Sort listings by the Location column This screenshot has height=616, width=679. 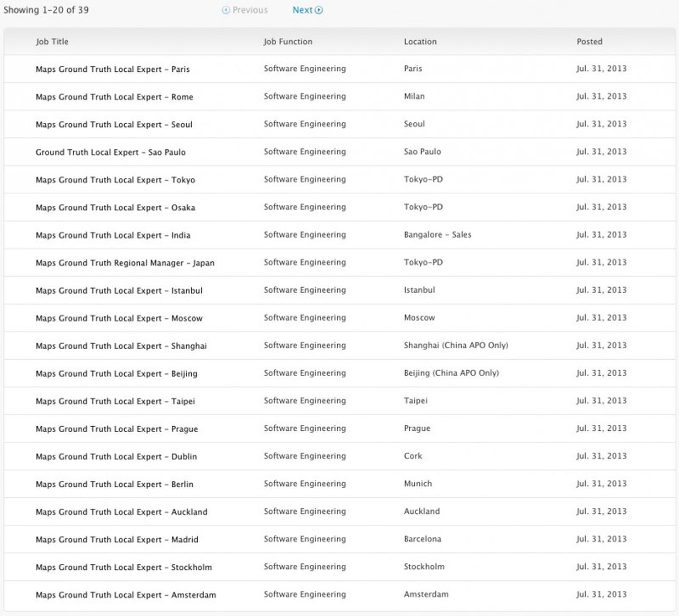420,42
